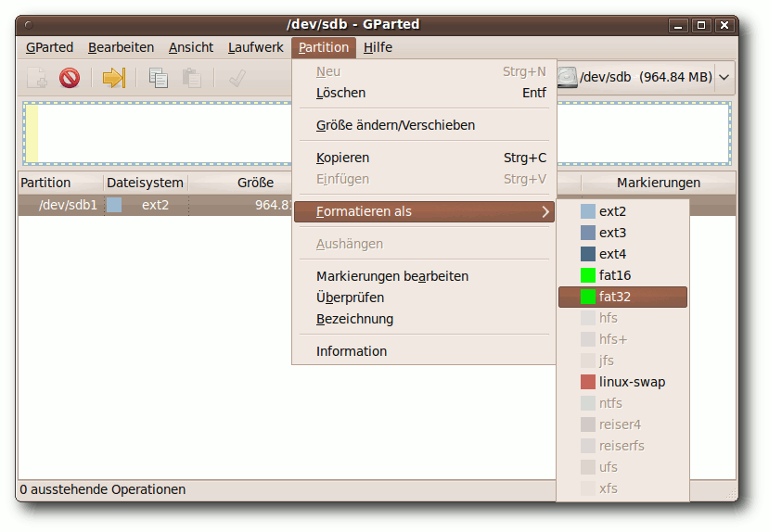
Task: Select Größe ändern/Verschieben menu entry
Action: (x=424, y=125)
